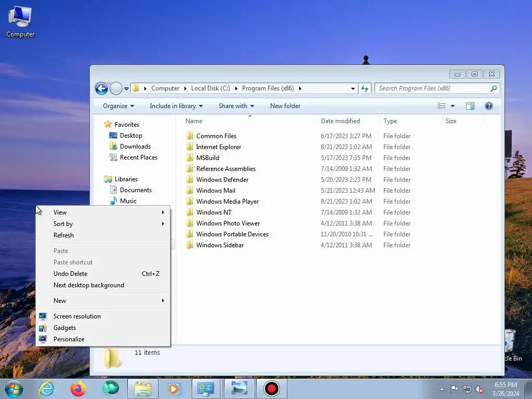The image size is (532, 399).
Task: Open the Include in library dropdown
Action: click(176, 106)
